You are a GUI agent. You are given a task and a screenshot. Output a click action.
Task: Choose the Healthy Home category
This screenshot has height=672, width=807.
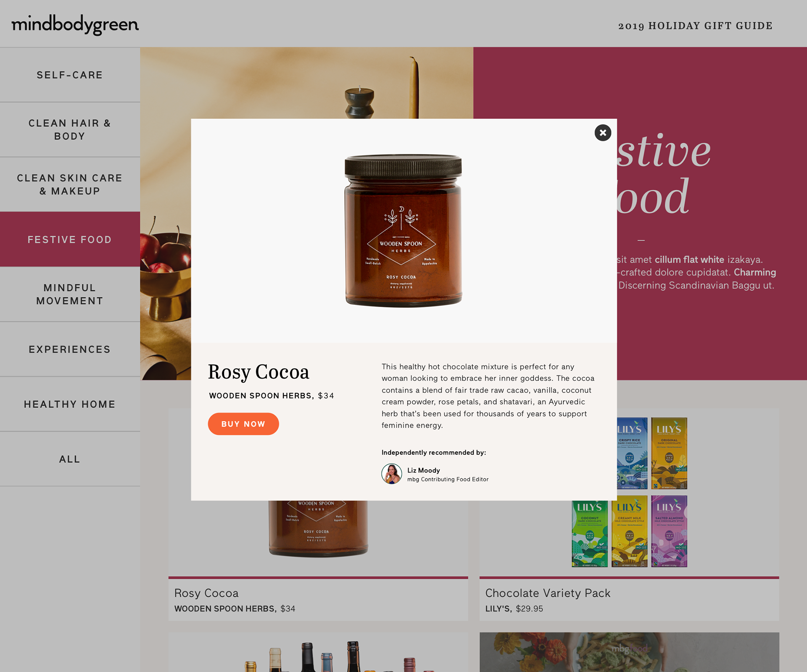tap(70, 404)
